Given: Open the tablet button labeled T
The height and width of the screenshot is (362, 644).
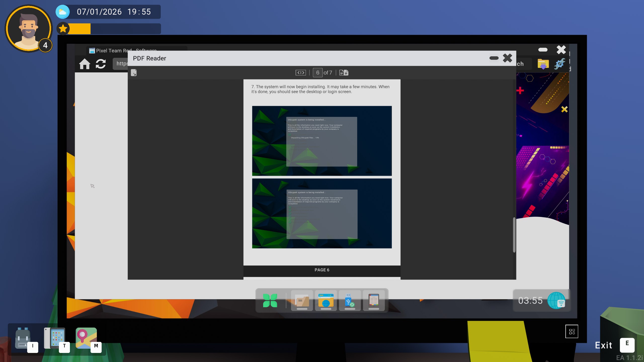Looking at the screenshot, I should 55,338.
